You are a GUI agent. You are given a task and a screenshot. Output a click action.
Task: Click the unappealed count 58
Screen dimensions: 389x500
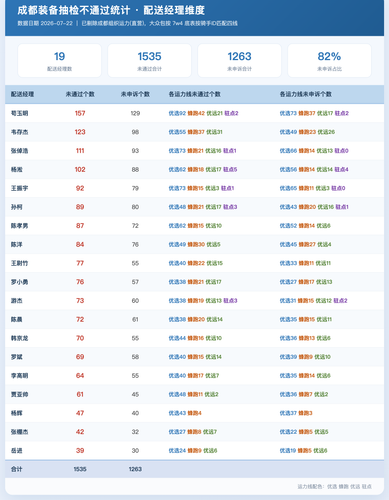[x=135, y=357]
